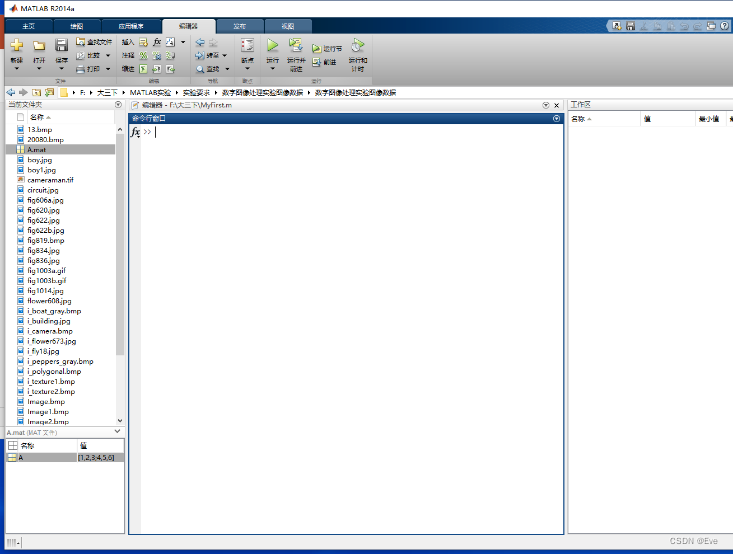
Task: Select the file i_peppers_gray.bmp
Action: pos(60,361)
